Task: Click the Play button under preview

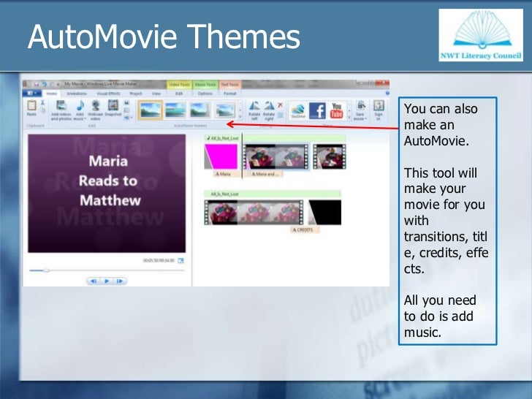Action: click(x=107, y=281)
